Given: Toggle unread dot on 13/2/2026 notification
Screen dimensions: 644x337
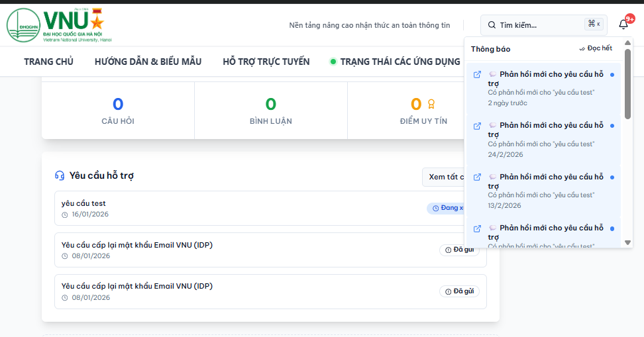Looking at the screenshot, I should pos(612,177).
